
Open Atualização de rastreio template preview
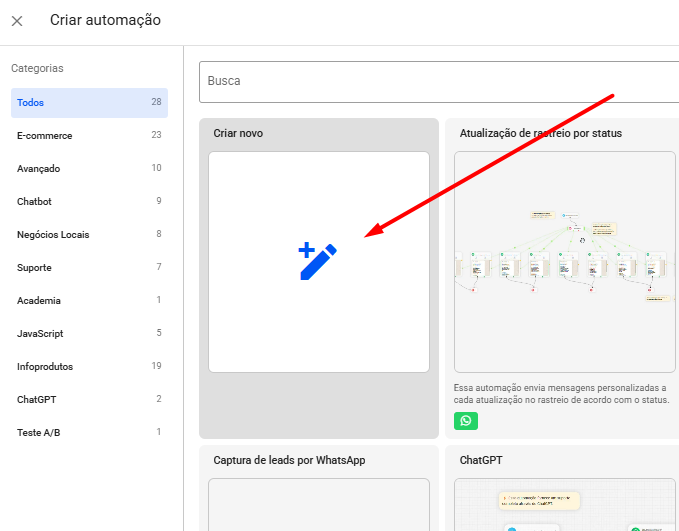pyautogui.click(x=566, y=262)
